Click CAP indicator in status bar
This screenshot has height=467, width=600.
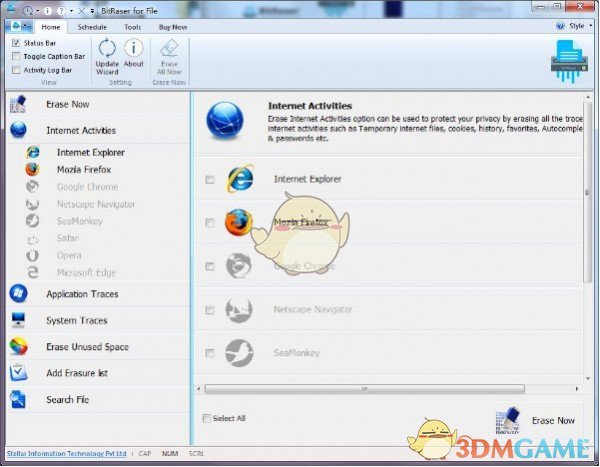pyautogui.click(x=145, y=454)
